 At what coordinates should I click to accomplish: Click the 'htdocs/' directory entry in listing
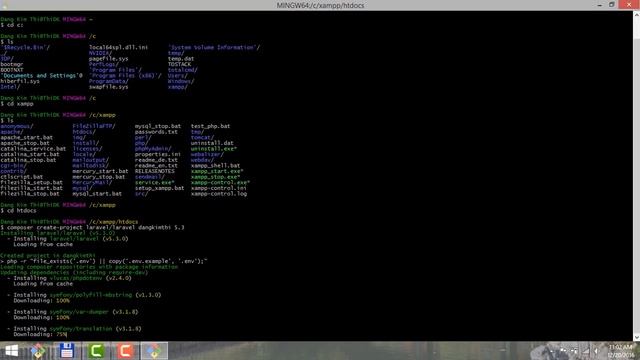[x=84, y=132]
